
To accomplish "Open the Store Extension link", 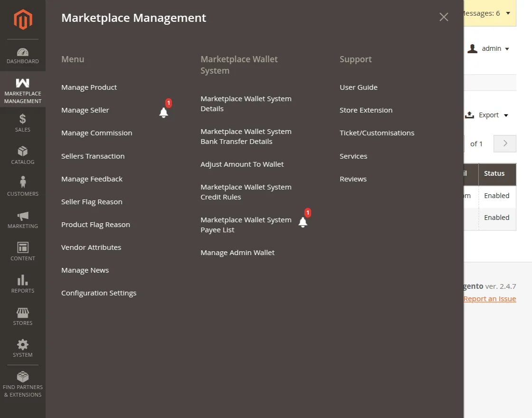I will click(366, 110).
